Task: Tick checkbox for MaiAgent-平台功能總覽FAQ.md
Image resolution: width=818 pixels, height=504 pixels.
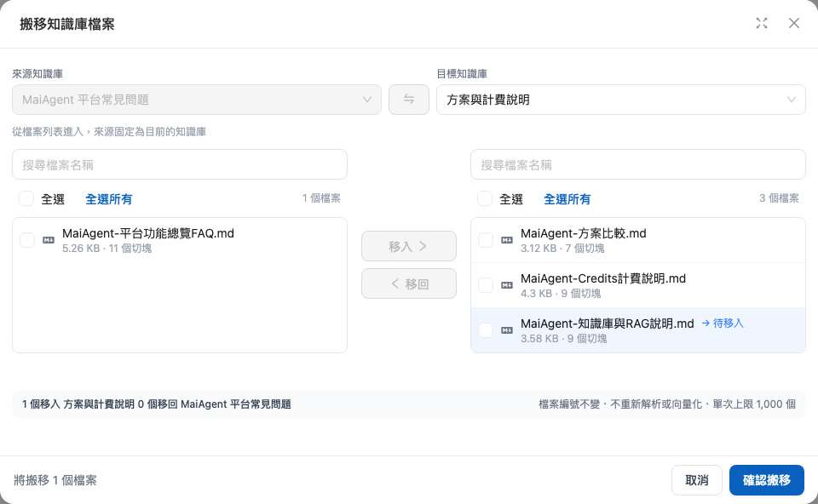Action: coord(27,240)
